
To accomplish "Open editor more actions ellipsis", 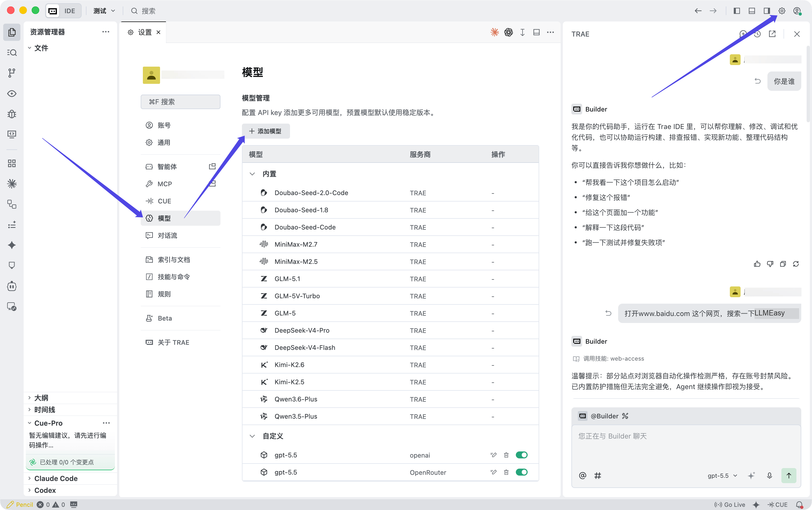I will (x=550, y=32).
